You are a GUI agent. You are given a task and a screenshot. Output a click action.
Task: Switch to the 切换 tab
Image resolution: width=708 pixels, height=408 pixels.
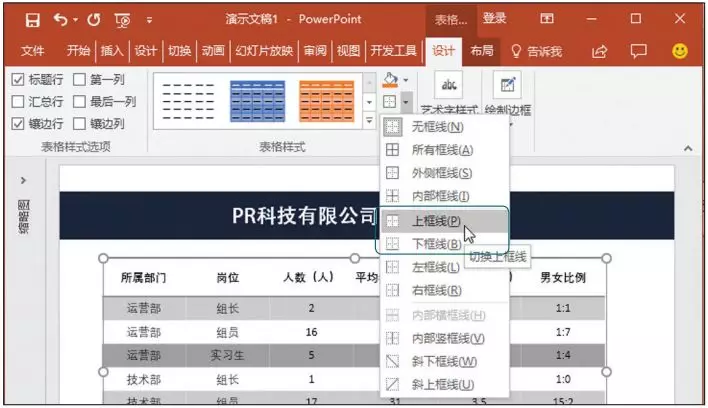tap(180, 51)
